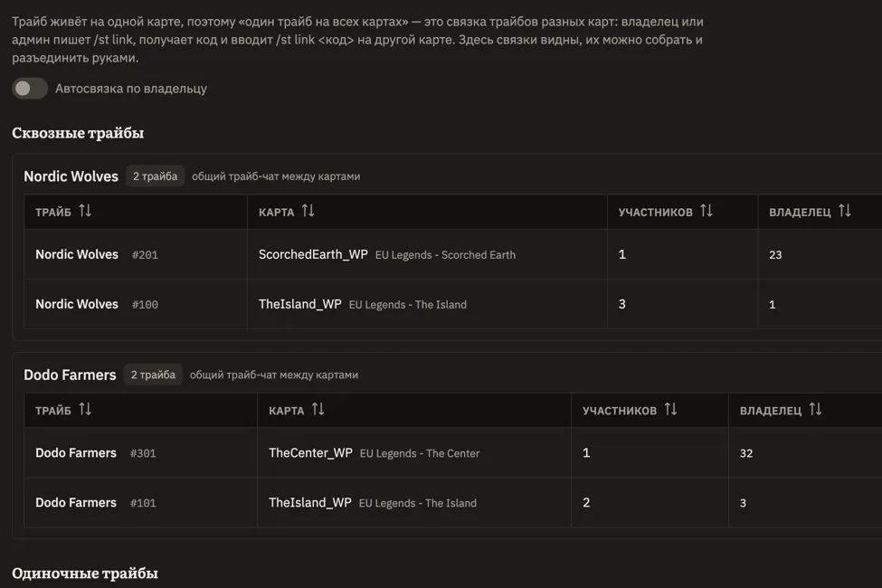The image size is (882, 588).
Task: Click EU Legends - The Center server label
Action: coord(420,453)
